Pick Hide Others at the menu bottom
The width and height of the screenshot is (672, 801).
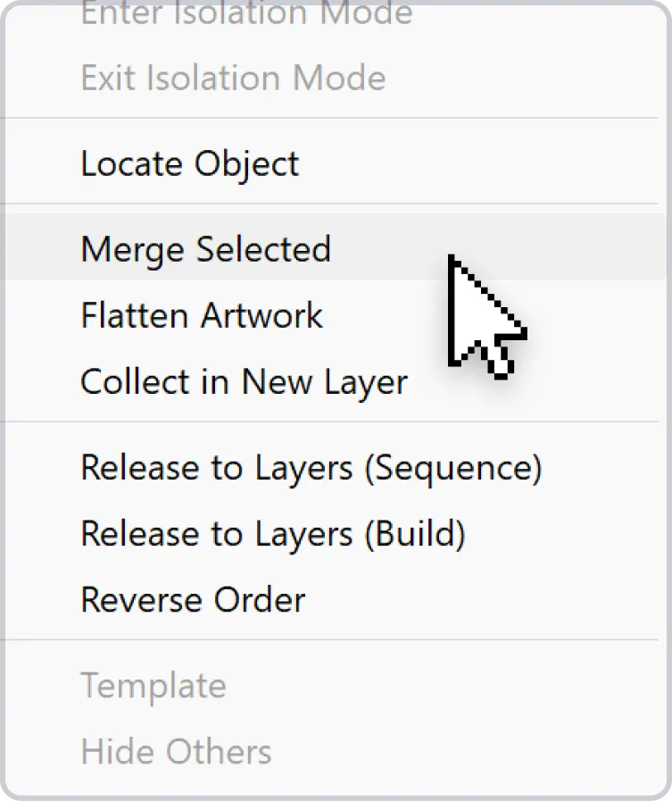coord(335,751)
